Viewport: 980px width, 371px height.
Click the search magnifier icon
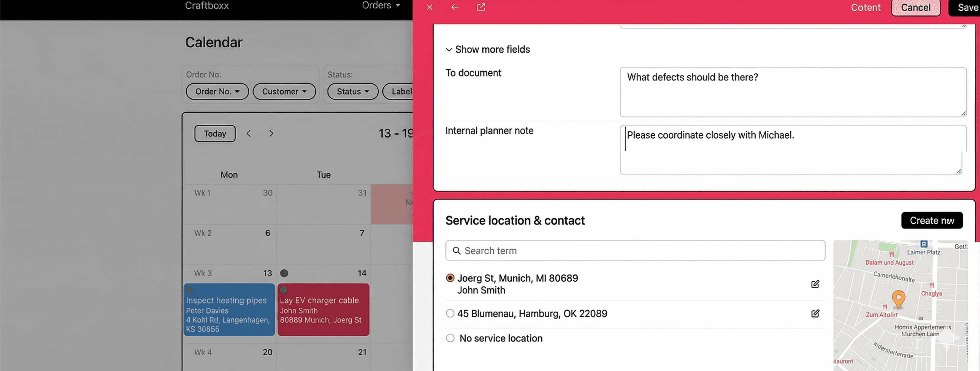pos(456,251)
